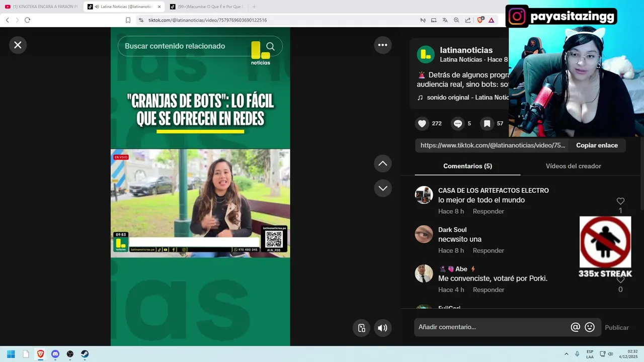This screenshot has width=644, height=362.
Task: Click the Publicar button
Action: click(616, 327)
